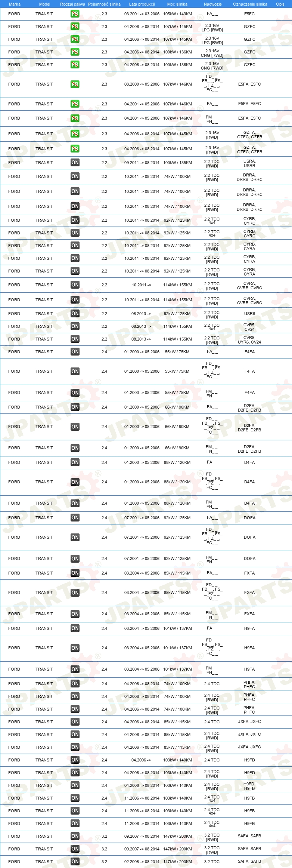Click the Opis column header
292x868 pixels.
tap(280, 4)
